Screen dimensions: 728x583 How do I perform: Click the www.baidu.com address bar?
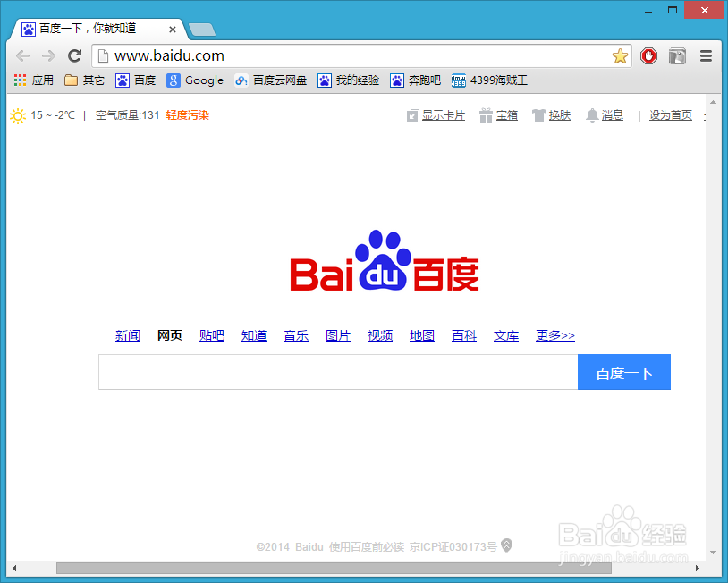click(361, 56)
